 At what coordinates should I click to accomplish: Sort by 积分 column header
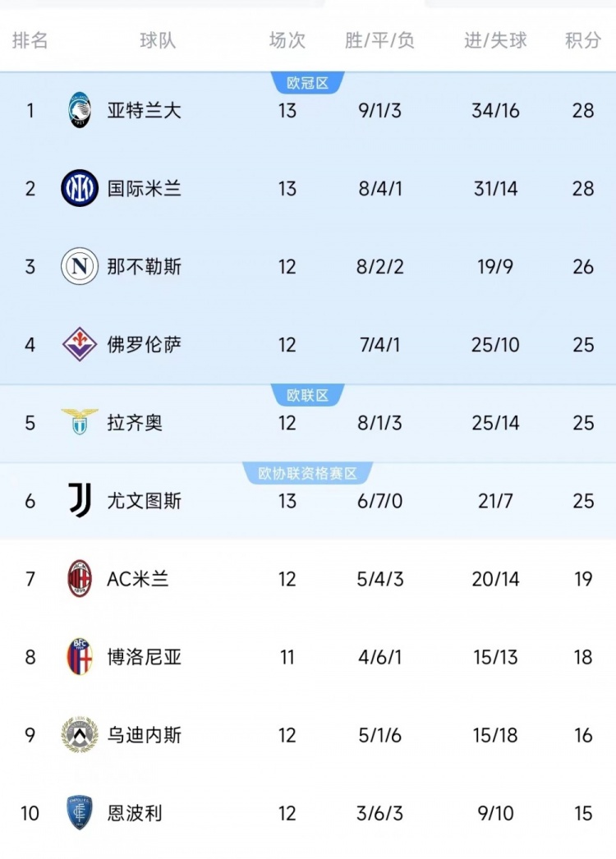pyautogui.click(x=583, y=40)
